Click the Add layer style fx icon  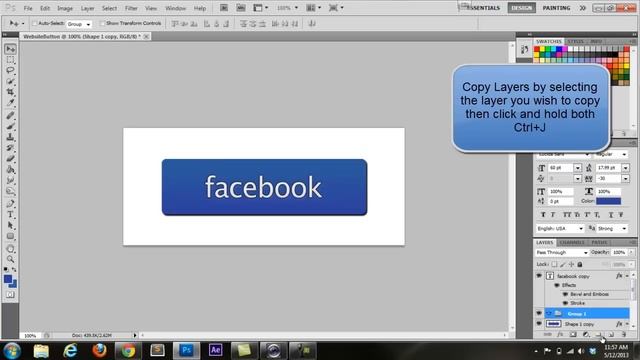click(560, 334)
